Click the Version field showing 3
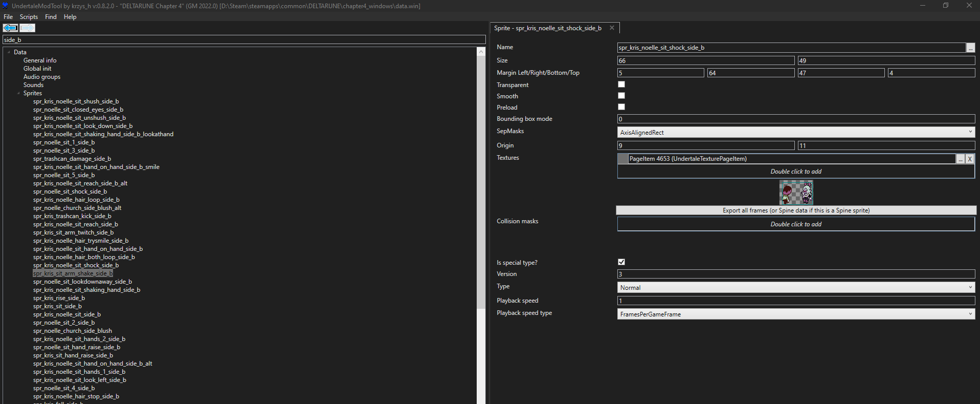The image size is (980, 404). (x=796, y=274)
